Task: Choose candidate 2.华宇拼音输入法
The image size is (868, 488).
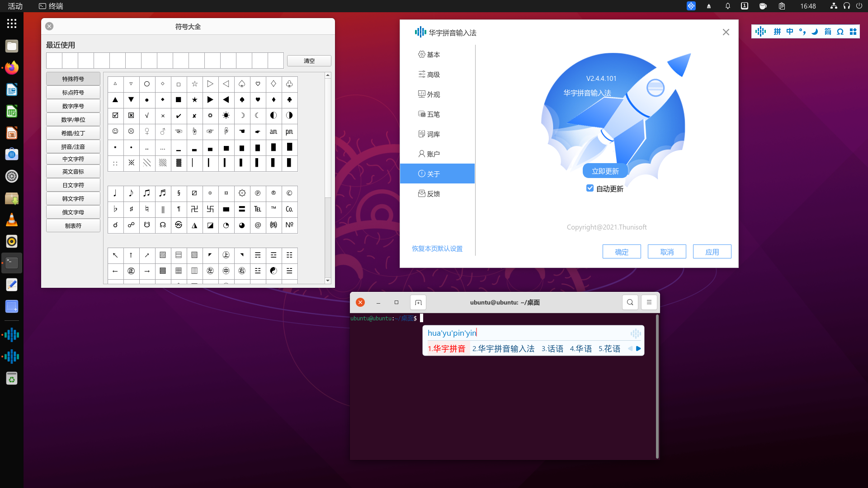Action: [x=503, y=349]
